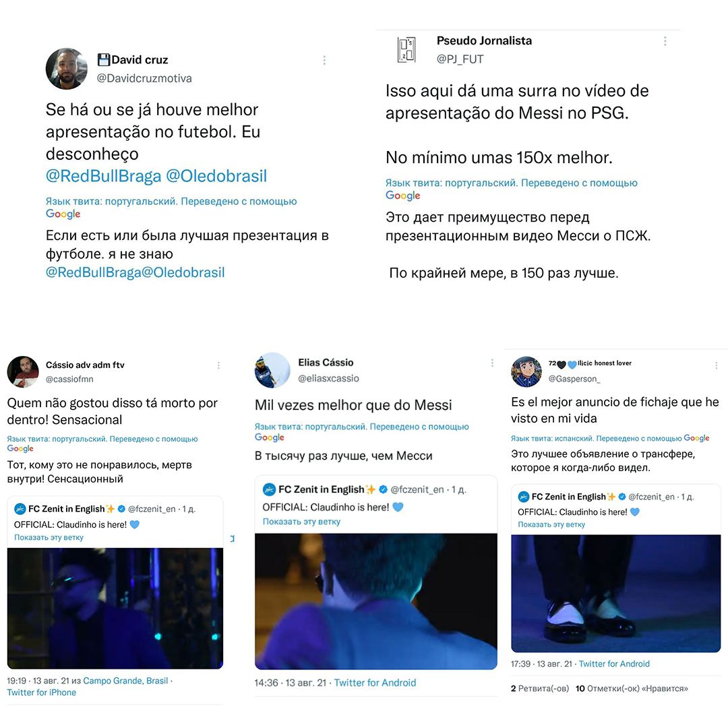
Task: Open Cássio adv adm ftv avatar
Action: coord(23,371)
